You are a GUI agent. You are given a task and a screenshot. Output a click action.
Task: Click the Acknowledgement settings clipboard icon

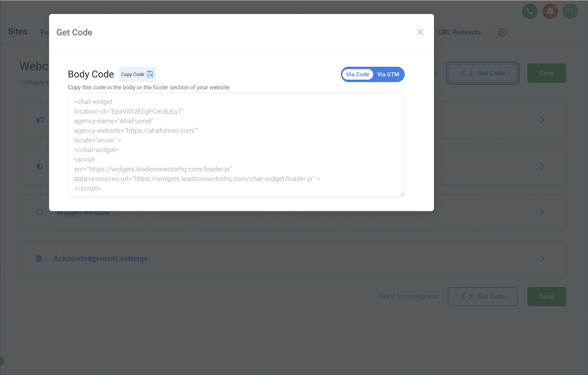[x=39, y=259]
